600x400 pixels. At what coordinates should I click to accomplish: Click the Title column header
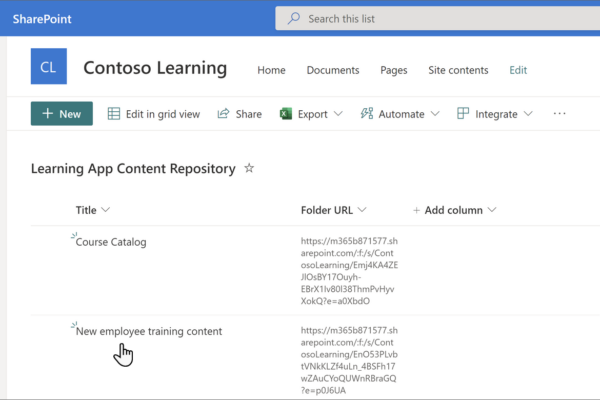coord(86,210)
